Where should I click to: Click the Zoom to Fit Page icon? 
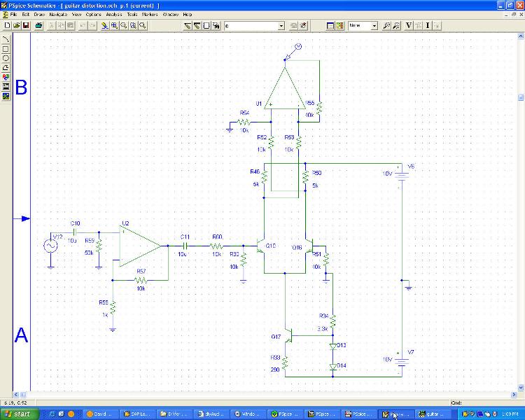143,25
